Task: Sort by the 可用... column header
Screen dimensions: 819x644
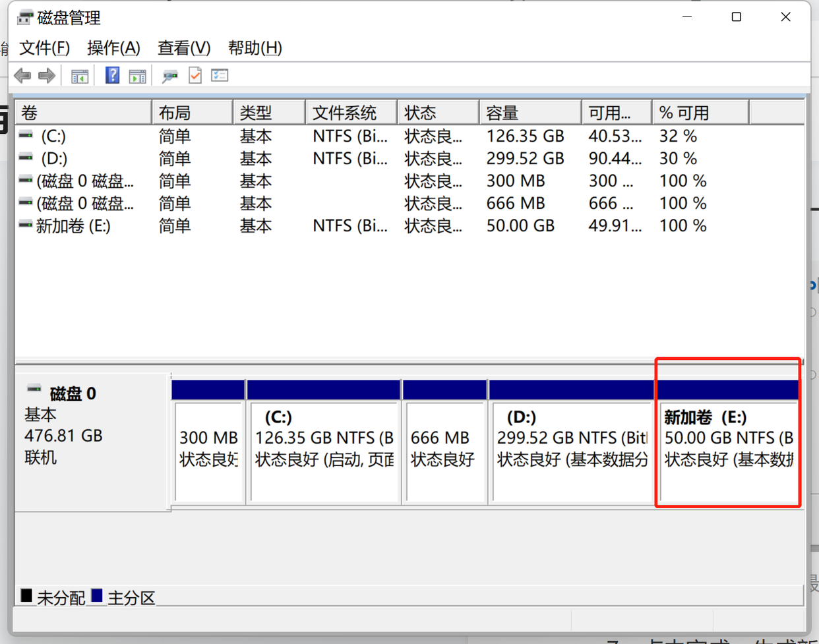Action: [x=617, y=113]
